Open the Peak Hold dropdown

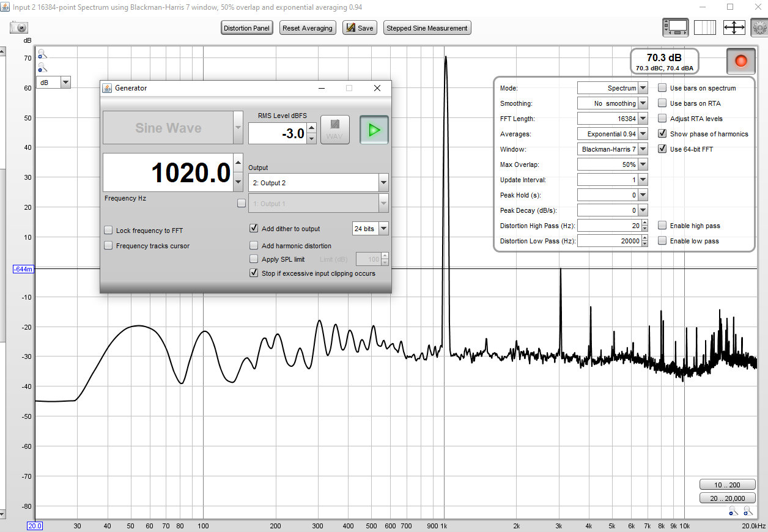(x=643, y=195)
